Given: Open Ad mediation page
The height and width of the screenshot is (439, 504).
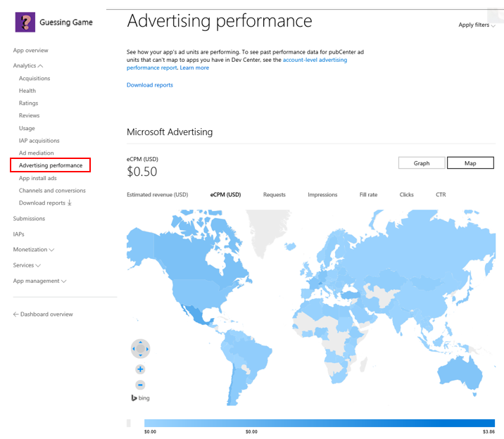Looking at the screenshot, I should click(37, 153).
